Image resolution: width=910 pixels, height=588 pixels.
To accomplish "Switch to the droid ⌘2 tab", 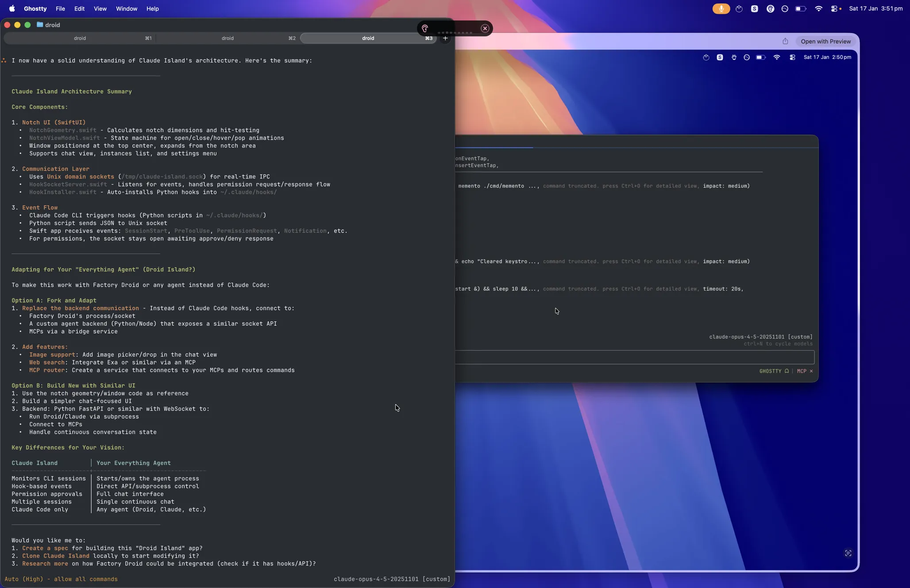I will [227, 38].
